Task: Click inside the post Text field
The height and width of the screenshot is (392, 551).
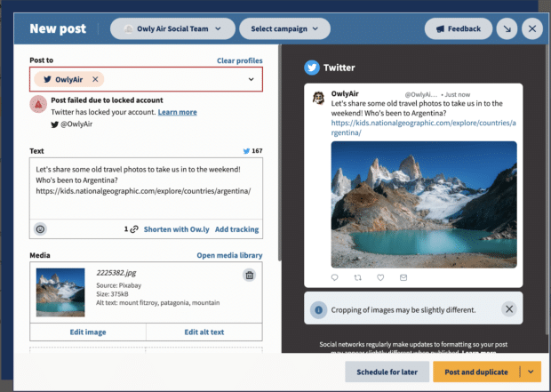Action: 146,188
